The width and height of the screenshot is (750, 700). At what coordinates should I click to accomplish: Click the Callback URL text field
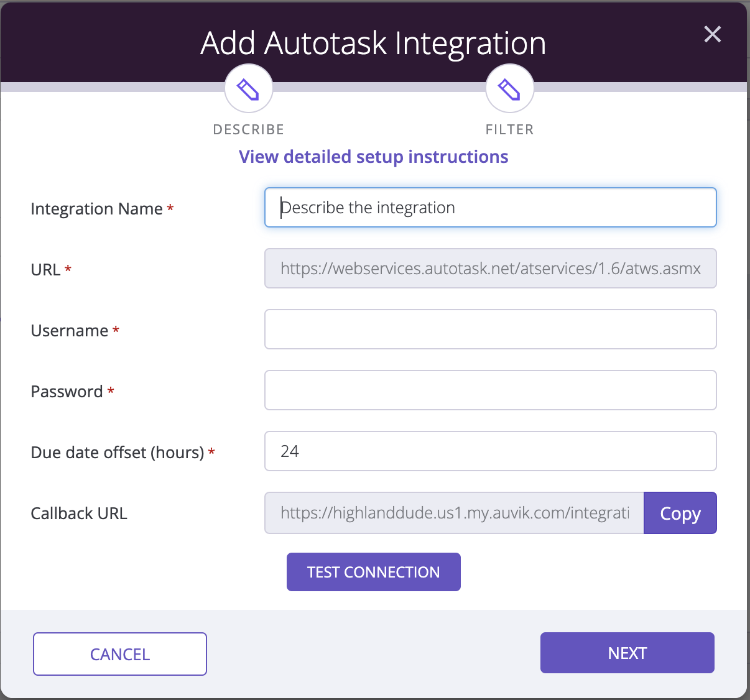pos(455,513)
